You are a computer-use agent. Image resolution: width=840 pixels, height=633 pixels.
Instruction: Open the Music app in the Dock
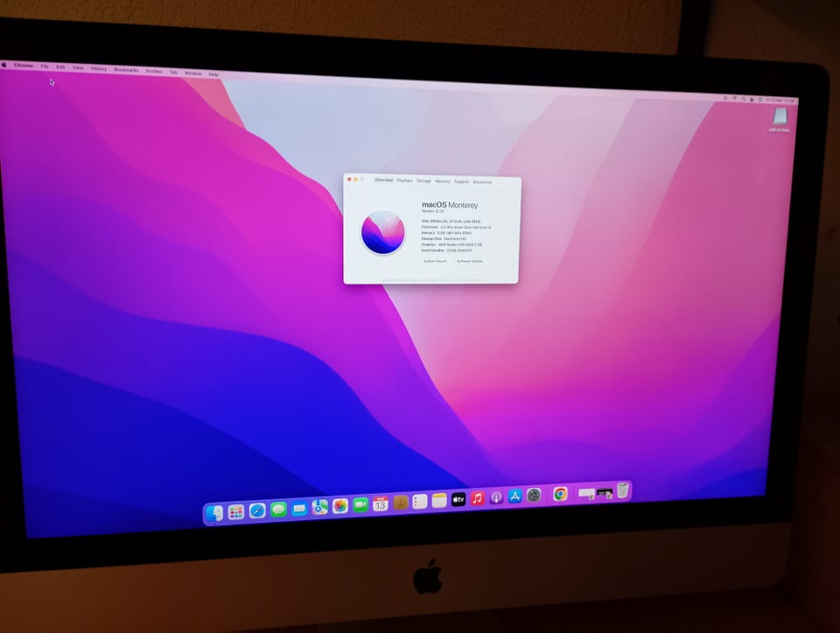477,498
